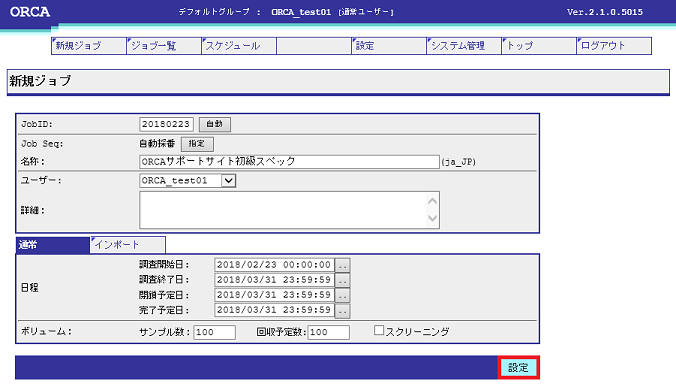Image resolution: width=676 pixels, height=387 pixels.
Task: Open date picker for 完了予定日
Action: click(x=343, y=310)
